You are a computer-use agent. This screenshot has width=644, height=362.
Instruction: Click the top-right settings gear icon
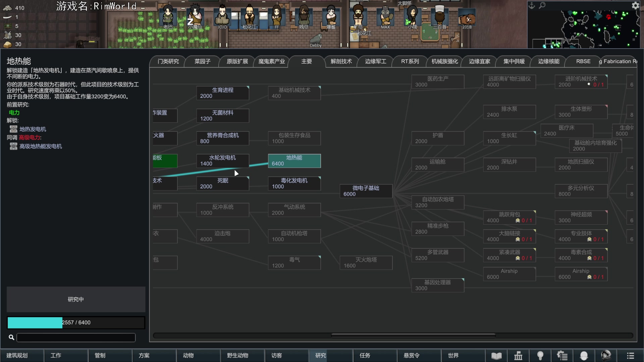[x=635, y=5]
